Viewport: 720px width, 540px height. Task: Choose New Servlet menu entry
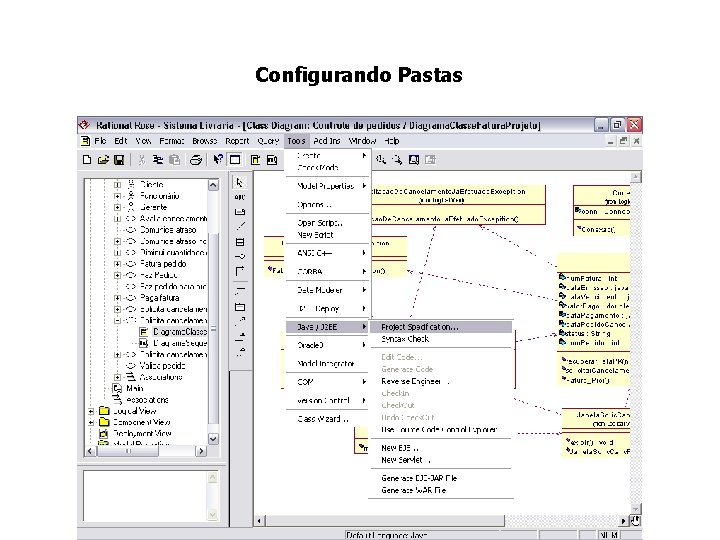(440, 460)
